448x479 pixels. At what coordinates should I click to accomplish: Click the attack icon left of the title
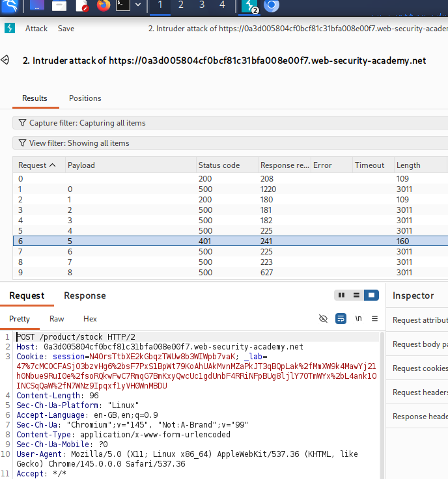click(x=5, y=60)
